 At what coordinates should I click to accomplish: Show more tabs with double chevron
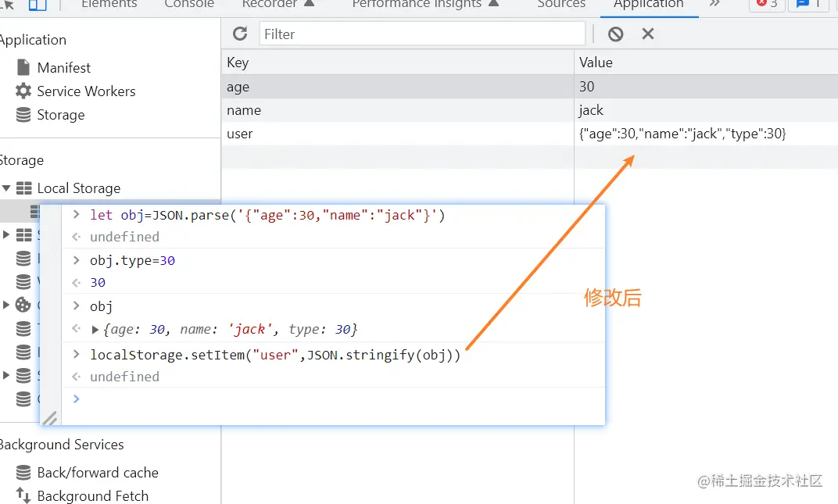(x=714, y=4)
